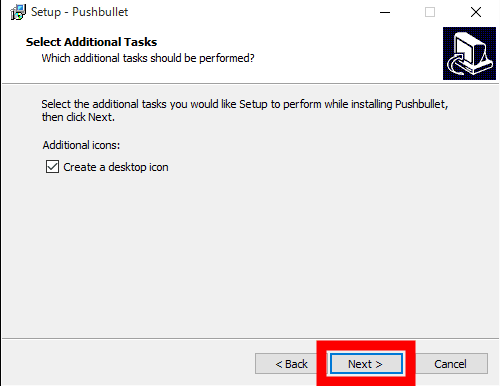Uncheck the Create a desktop icon checkbox
Viewport: 500px width, 386px height.
52,167
